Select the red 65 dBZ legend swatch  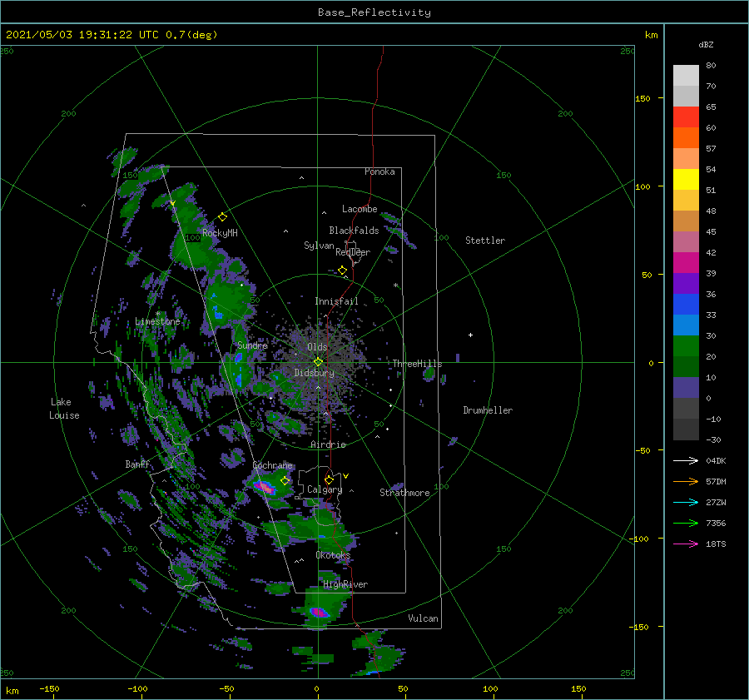tap(686, 117)
